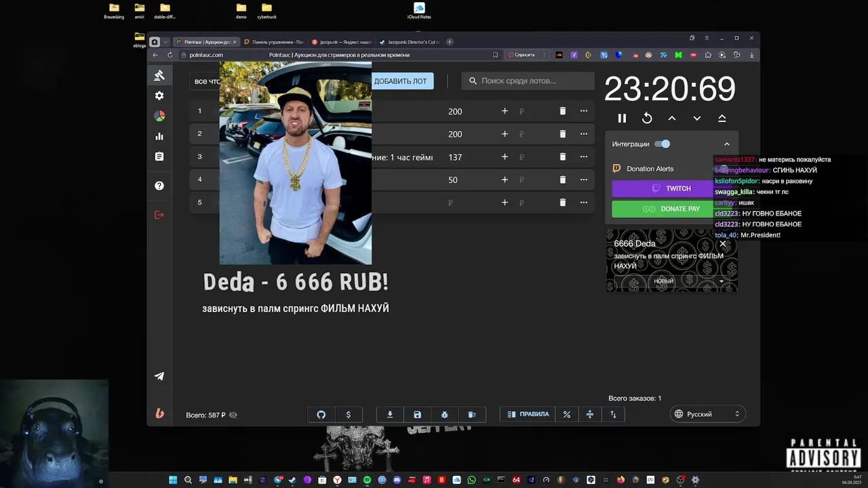This screenshot has height=488, width=868.
Task: Click sort up-down arrows icon in toolbar
Action: [613, 414]
